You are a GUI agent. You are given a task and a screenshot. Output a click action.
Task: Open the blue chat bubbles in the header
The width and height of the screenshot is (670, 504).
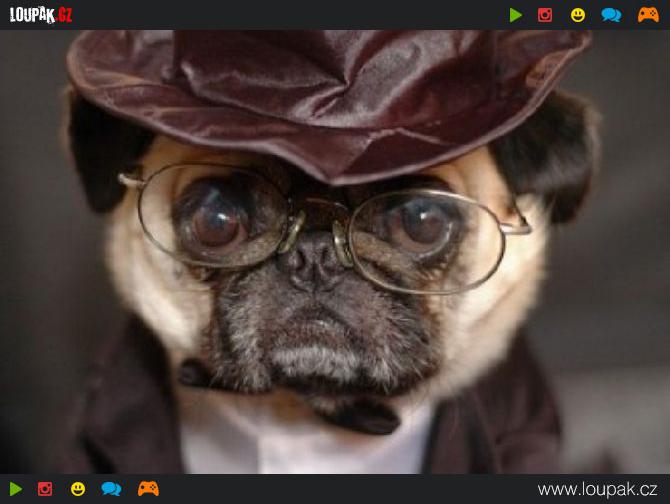coord(610,15)
